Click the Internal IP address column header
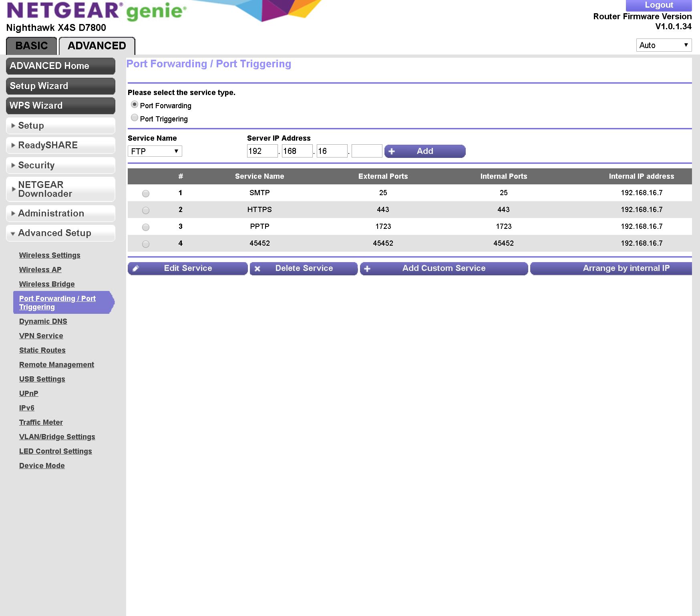The height and width of the screenshot is (616, 700). 642,176
